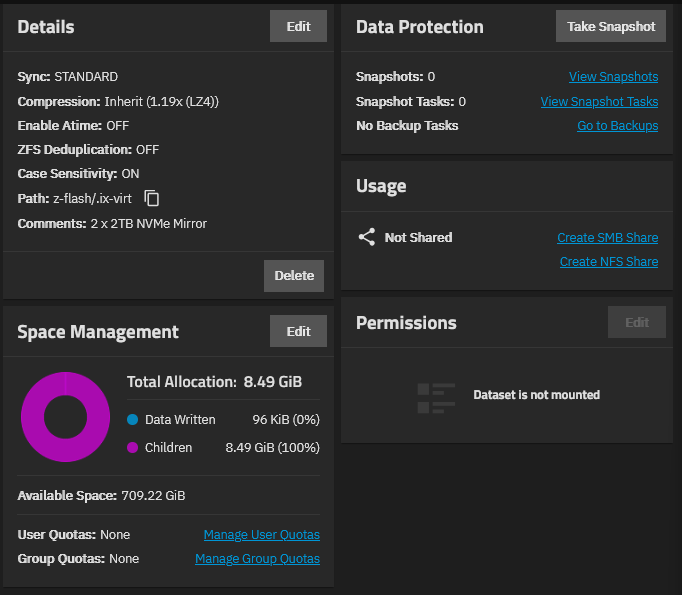
Task: Create an NFS share
Action: [x=609, y=261]
